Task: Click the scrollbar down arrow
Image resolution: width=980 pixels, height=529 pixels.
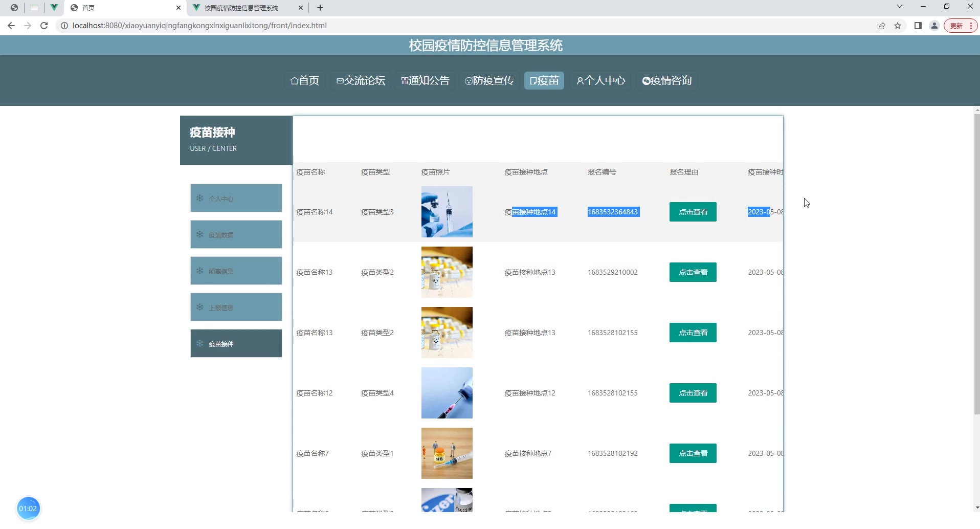Action: [x=976, y=508]
